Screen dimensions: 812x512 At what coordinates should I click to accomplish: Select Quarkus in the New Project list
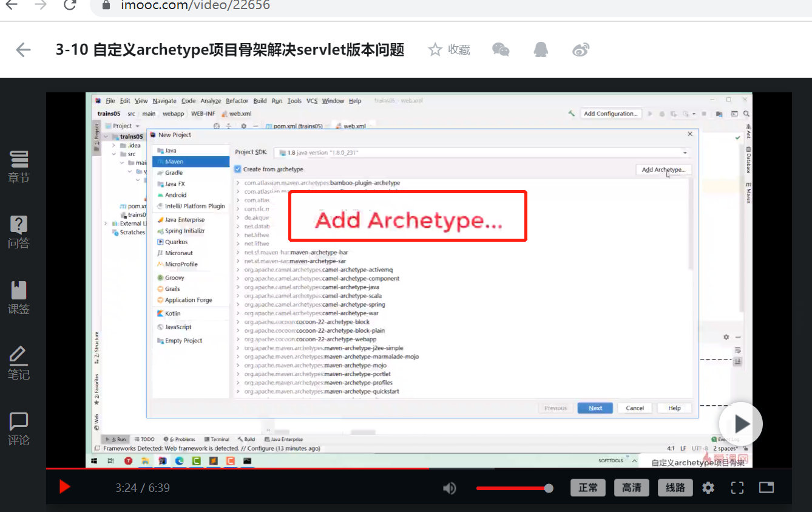(x=191, y=242)
